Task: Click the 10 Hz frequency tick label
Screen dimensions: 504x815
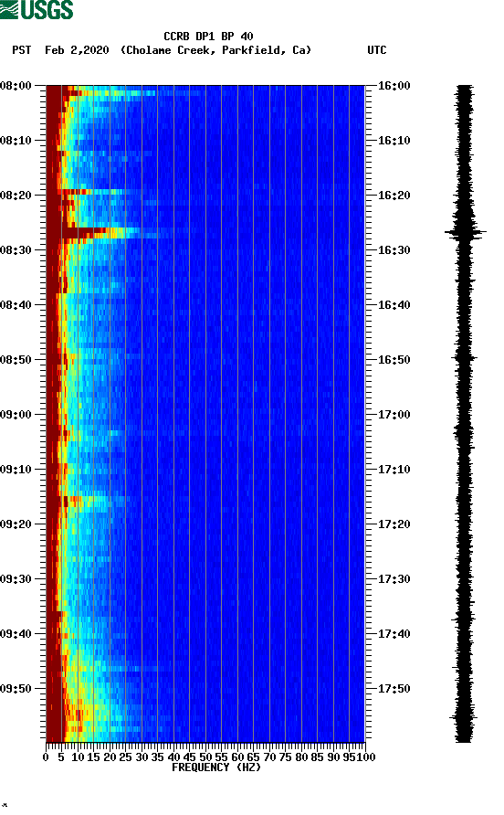Action: 78,757
